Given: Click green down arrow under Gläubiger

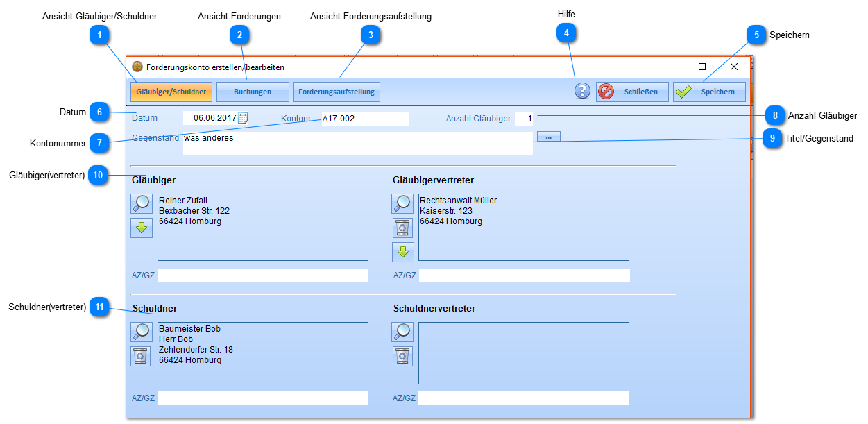Looking at the screenshot, I should coord(142,228).
